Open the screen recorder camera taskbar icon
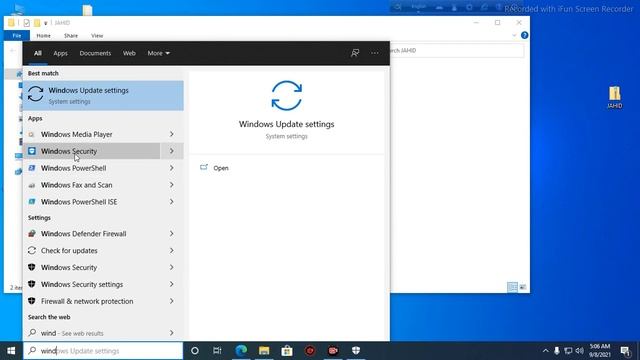Screen dimensions: 640x360 (x=333, y=351)
